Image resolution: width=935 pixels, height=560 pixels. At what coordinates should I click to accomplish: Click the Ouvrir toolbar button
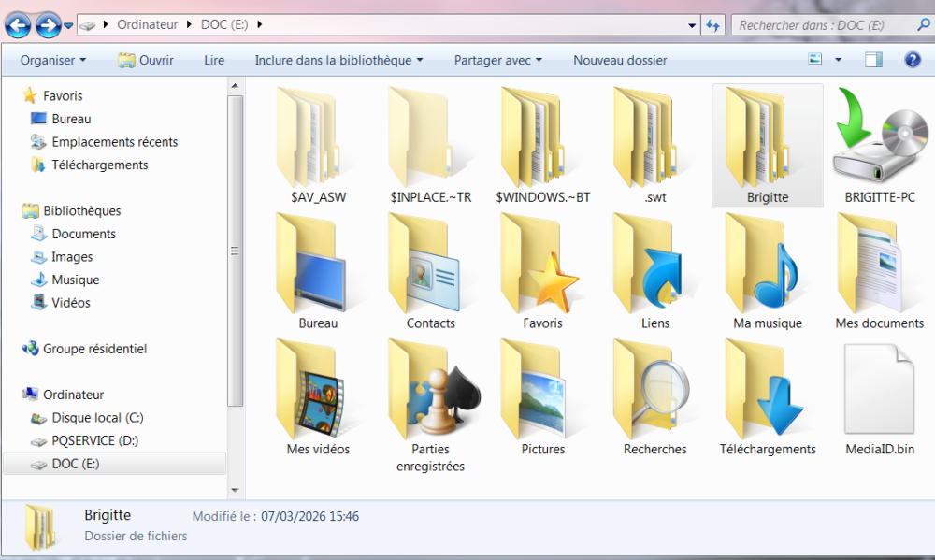click(146, 60)
